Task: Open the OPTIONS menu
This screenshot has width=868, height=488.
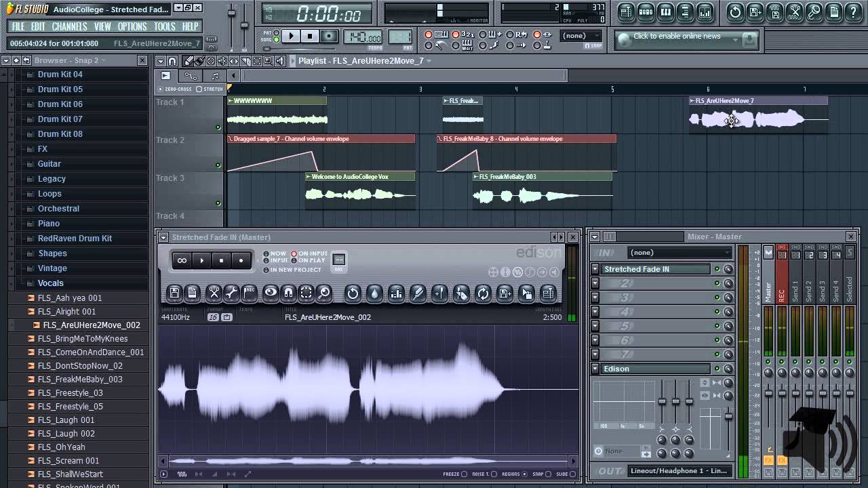Action: tap(132, 26)
